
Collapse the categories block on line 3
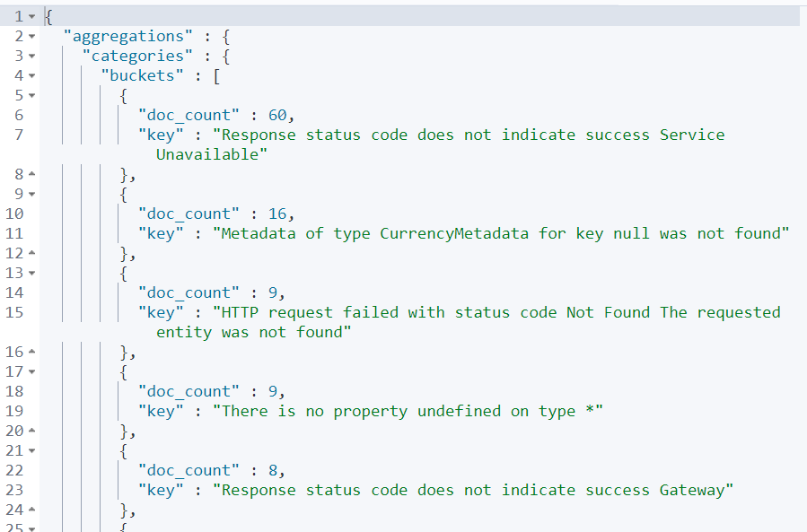(32, 57)
